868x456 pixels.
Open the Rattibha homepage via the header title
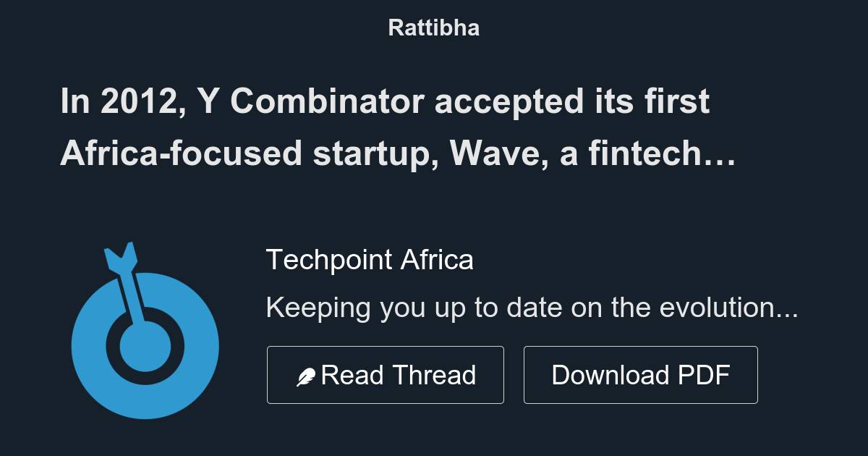pyautogui.click(x=433, y=28)
